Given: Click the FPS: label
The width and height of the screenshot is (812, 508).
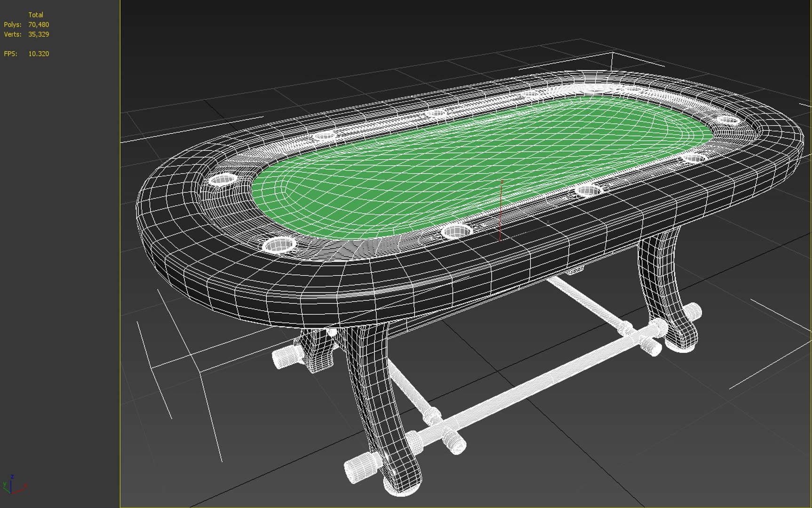Looking at the screenshot, I should pyautogui.click(x=10, y=54).
